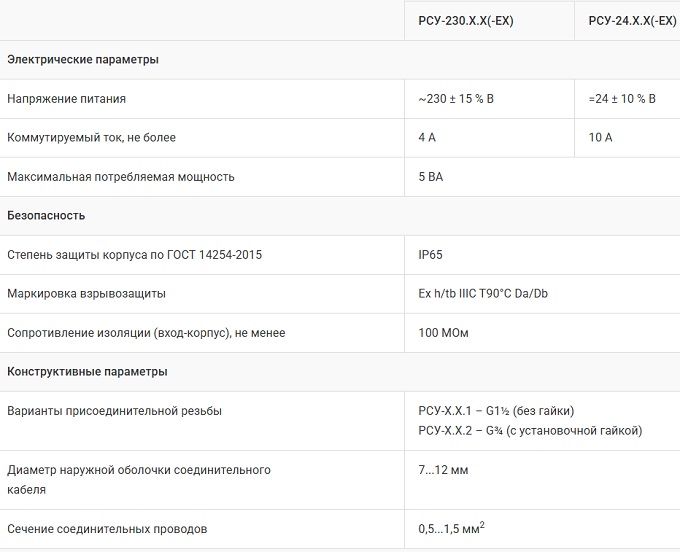Screen dimensions: 680x552
Task: Select the Конструктивные параметры section heading
Action: point(87,371)
